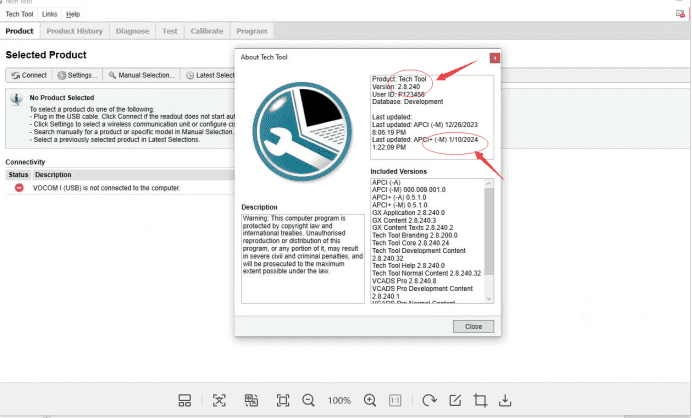Click the translate image icon
Screen dimensions: 692x418
click(x=251, y=400)
